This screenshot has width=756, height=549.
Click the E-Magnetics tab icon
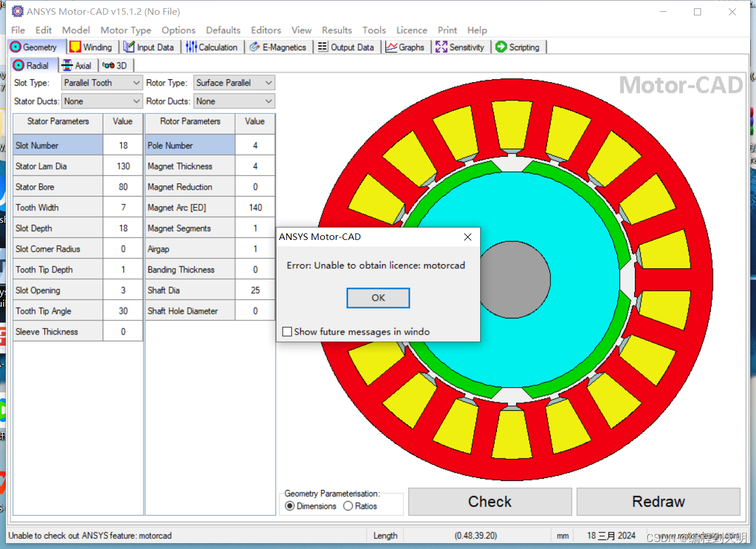(255, 47)
